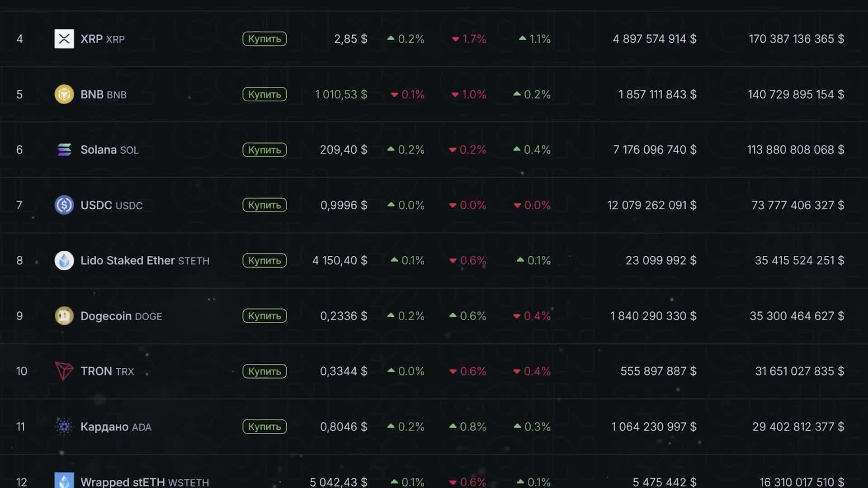This screenshot has height=488, width=868.
Task: Buy Solana with its Купить button
Action: point(264,150)
